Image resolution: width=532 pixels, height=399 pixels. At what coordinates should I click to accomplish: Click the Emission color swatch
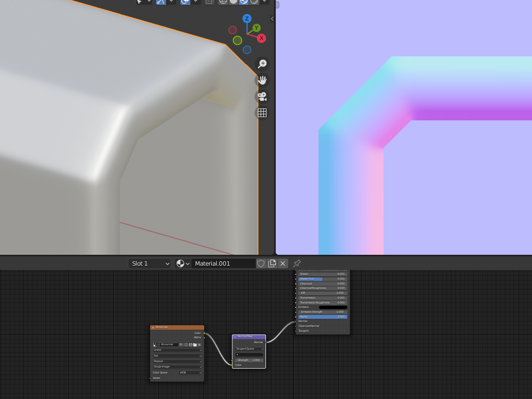[x=333, y=307]
